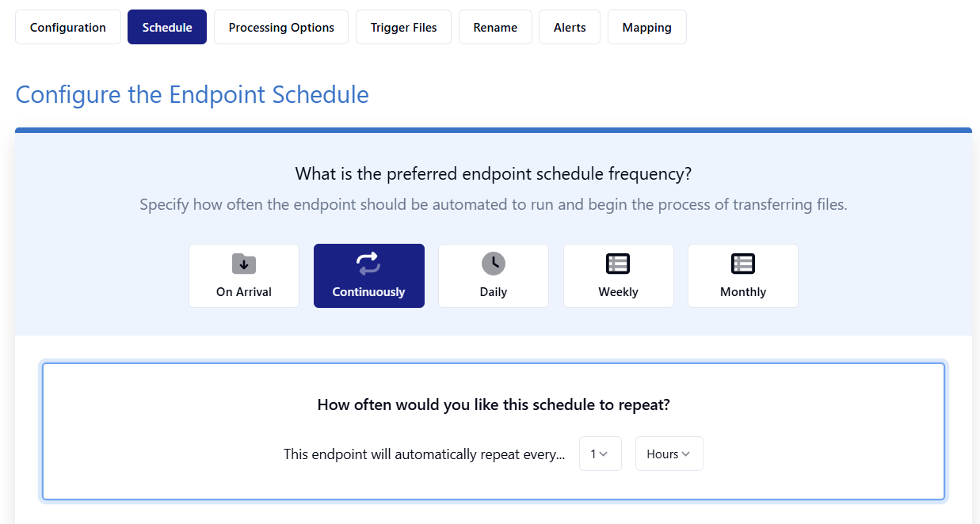Click the chevron arrow beside Hours

(x=686, y=454)
